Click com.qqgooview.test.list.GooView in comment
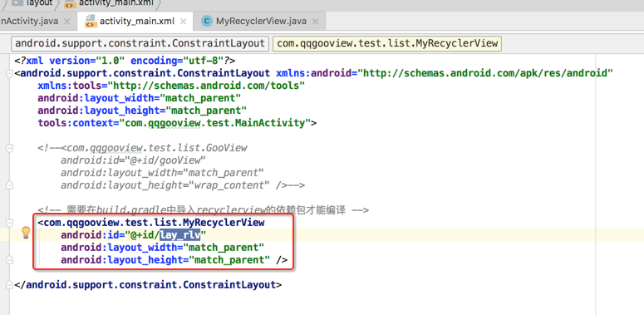 tap(157, 147)
